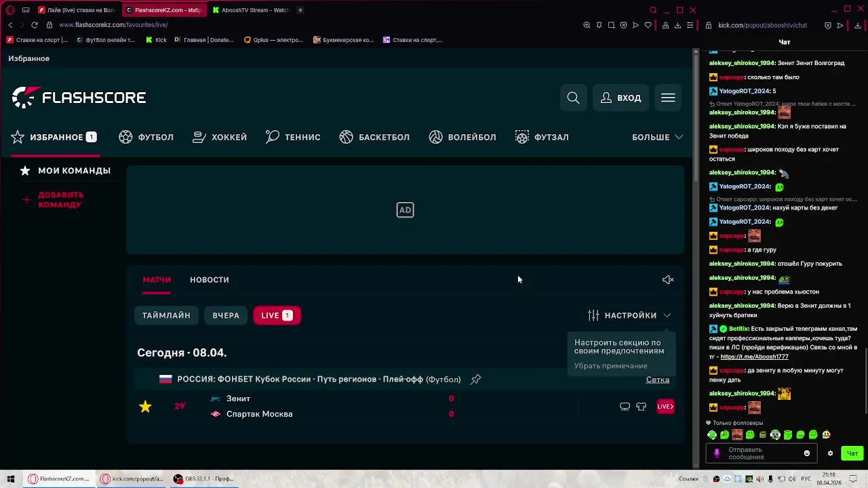Image resolution: width=868 pixels, height=488 pixels.
Task: Select the ТАЙМЛАЙН filter
Action: coord(166,315)
